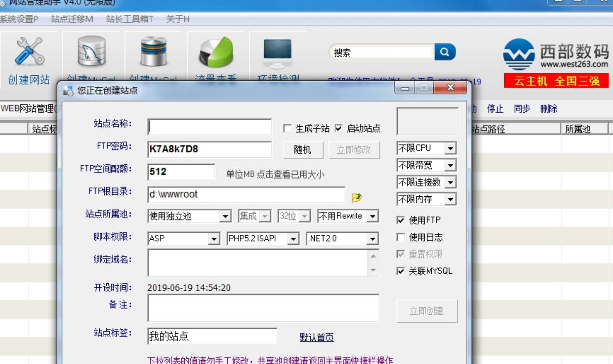This screenshot has height=364, width=613.
Task: Click the blue search magnifier button
Action: coord(445,52)
